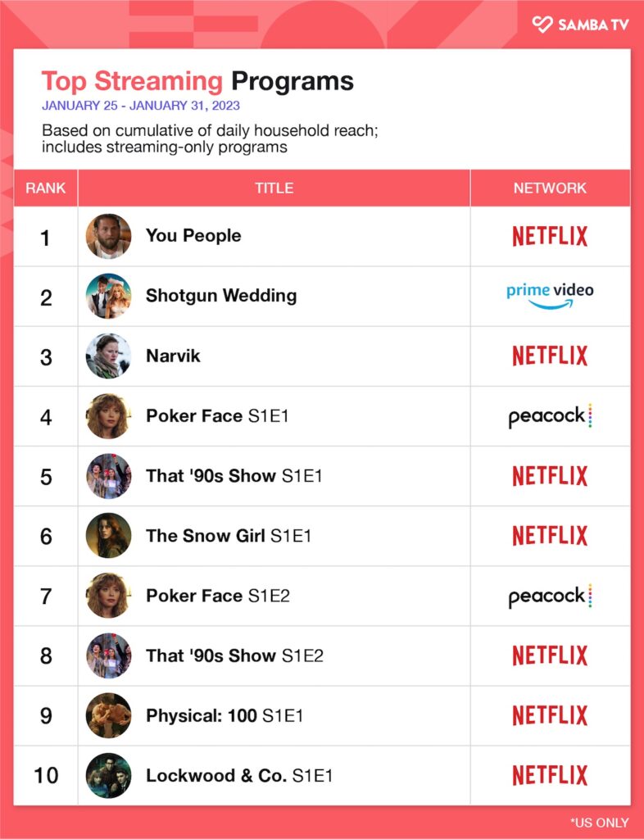The width and height of the screenshot is (644, 839).
Task: Select the RANK column header
Action: pos(46,188)
